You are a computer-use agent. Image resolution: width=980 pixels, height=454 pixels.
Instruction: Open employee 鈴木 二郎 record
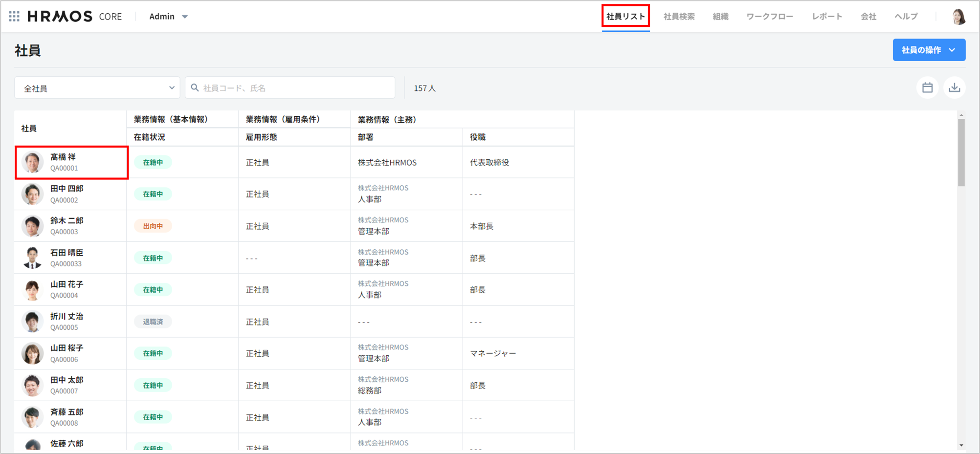(67, 221)
